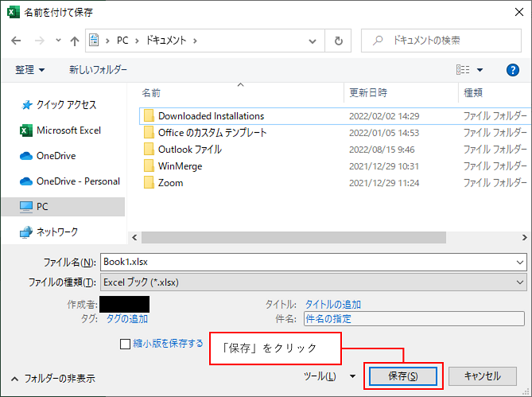Click the Excel icon in the title bar
This screenshot has width=532, height=397.
[14, 13]
